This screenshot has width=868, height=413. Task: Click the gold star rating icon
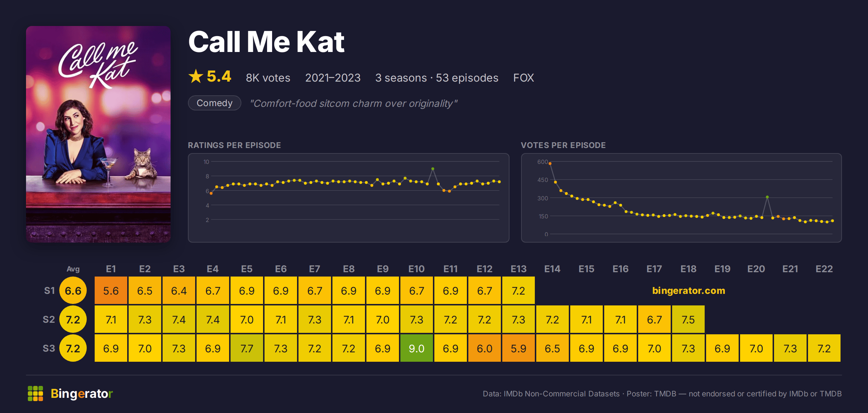(x=196, y=76)
